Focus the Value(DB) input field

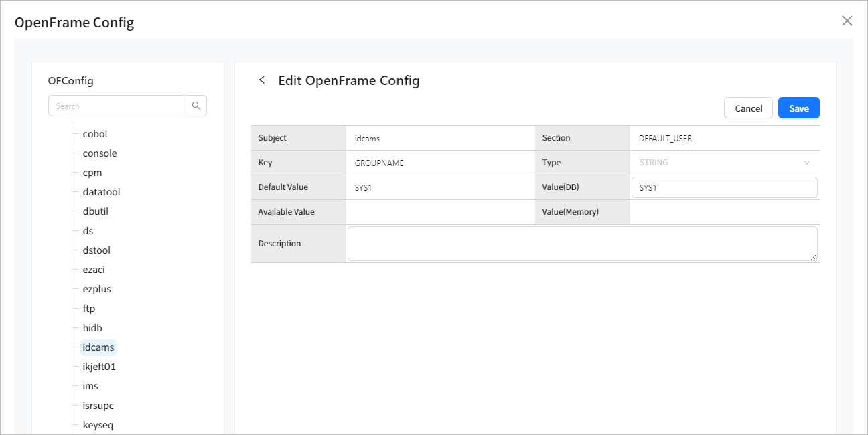724,187
